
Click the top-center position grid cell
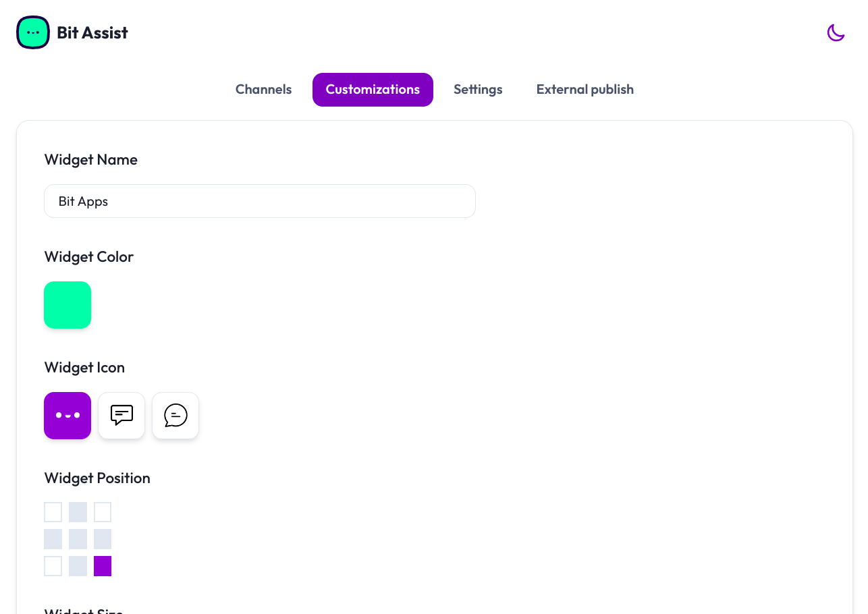pyautogui.click(x=78, y=512)
